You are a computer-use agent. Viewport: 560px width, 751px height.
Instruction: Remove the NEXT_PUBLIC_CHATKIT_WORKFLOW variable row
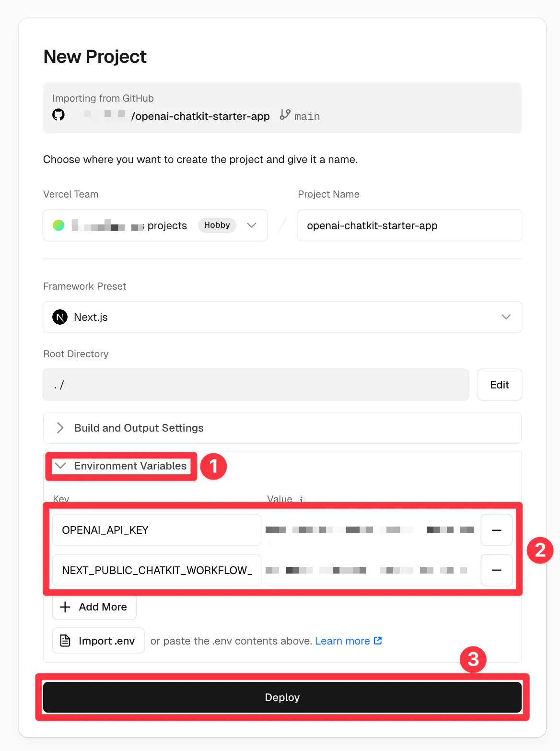click(x=496, y=570)
